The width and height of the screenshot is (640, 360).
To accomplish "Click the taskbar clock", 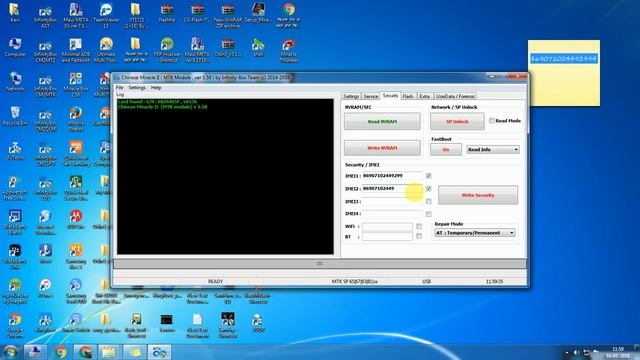I will pyautogui.click(x=618, y=352).
